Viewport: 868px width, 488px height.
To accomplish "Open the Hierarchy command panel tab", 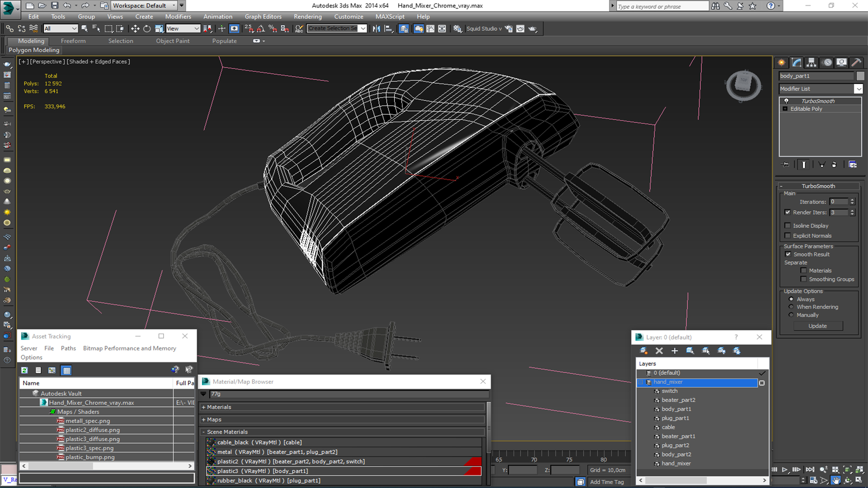I will coord(811,62).
